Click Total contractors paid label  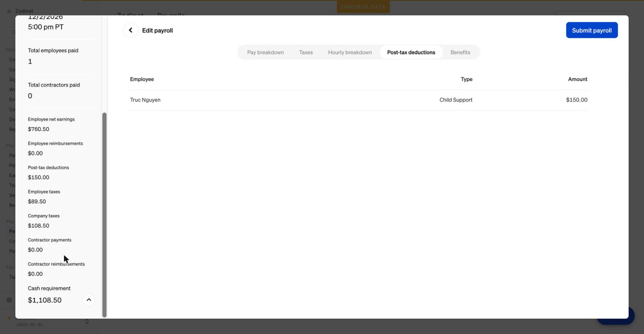coord(54,85)
